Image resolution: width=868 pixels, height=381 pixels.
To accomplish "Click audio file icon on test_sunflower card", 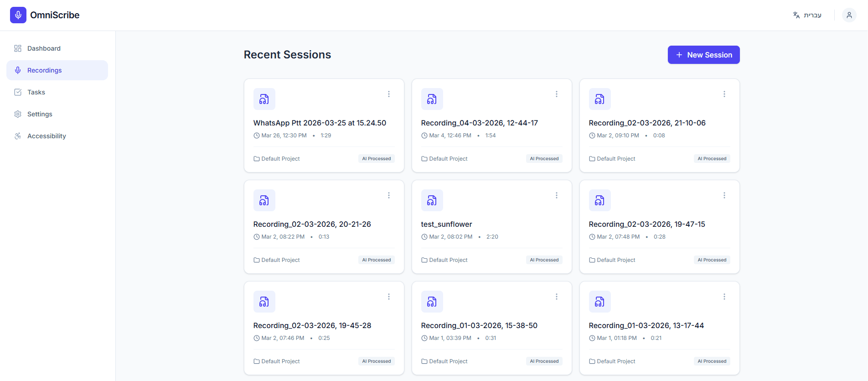I will [432, 200].
